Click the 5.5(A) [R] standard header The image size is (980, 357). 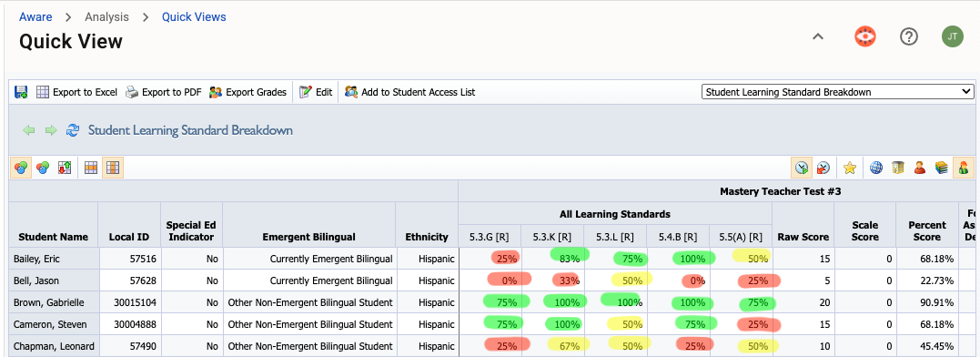coord(742,237)
